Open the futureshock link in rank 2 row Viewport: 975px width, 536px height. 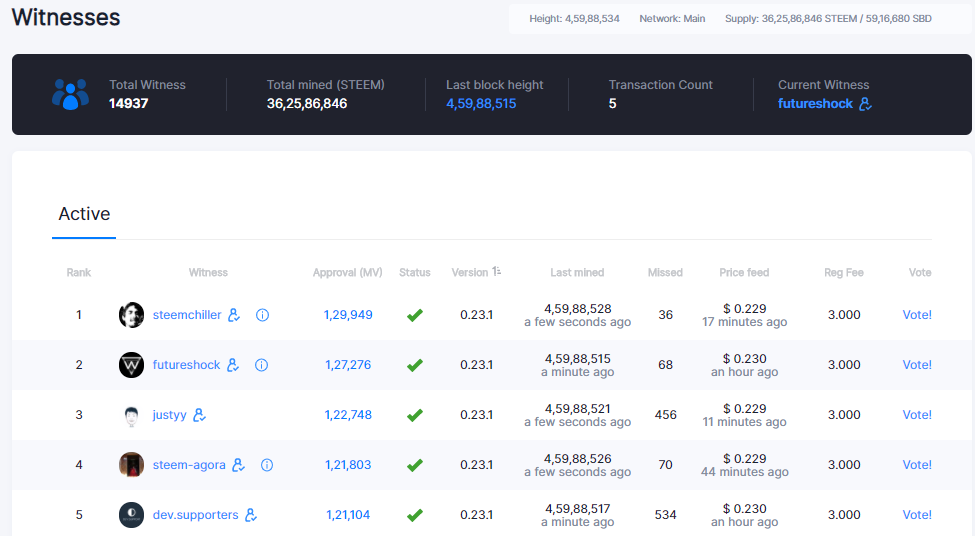point(186,365)
